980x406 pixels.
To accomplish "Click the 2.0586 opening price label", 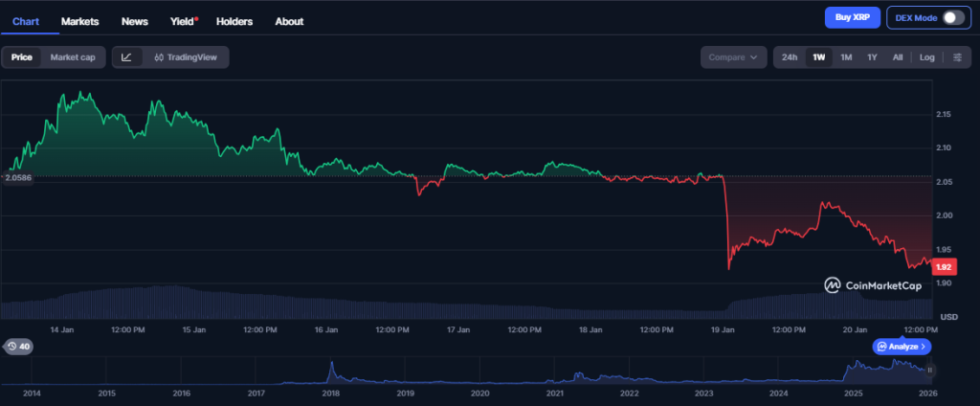I will pos(18,178).
